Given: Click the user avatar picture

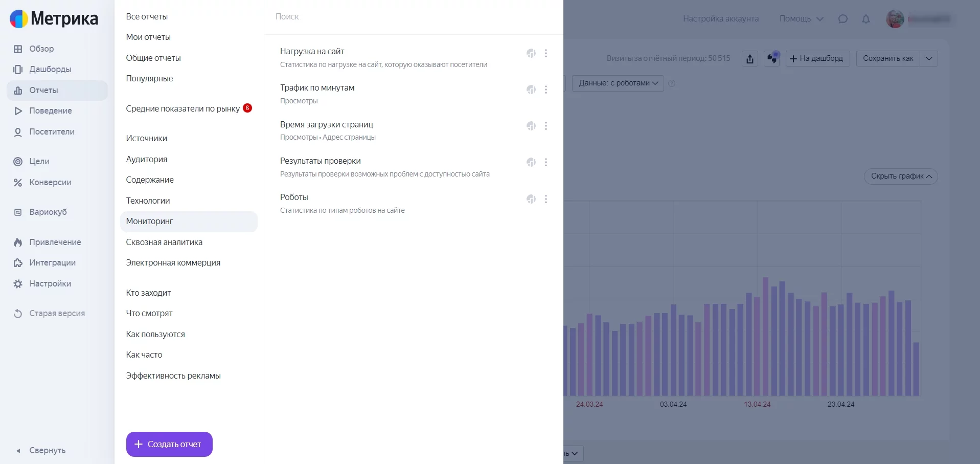Looking at the screenshot, I should 895,19.
